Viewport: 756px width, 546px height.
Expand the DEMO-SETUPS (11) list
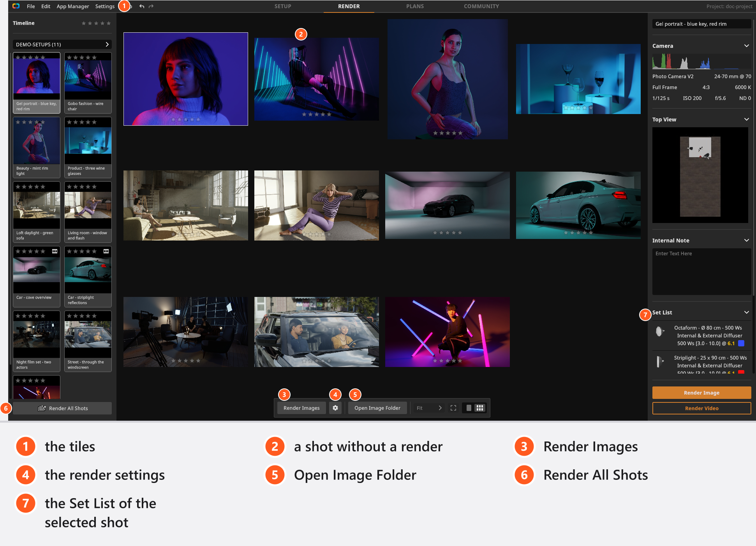pyautogui.click(x=62, y=44)
